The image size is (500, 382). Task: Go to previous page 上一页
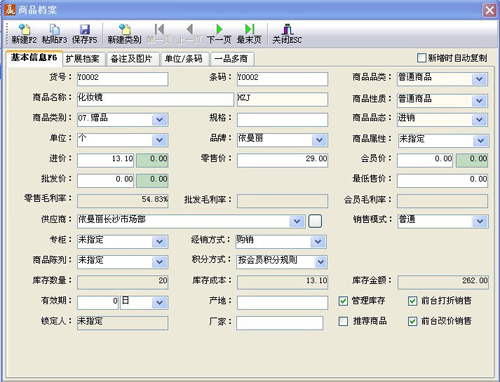pyautogui.click(x=189, y=29)
